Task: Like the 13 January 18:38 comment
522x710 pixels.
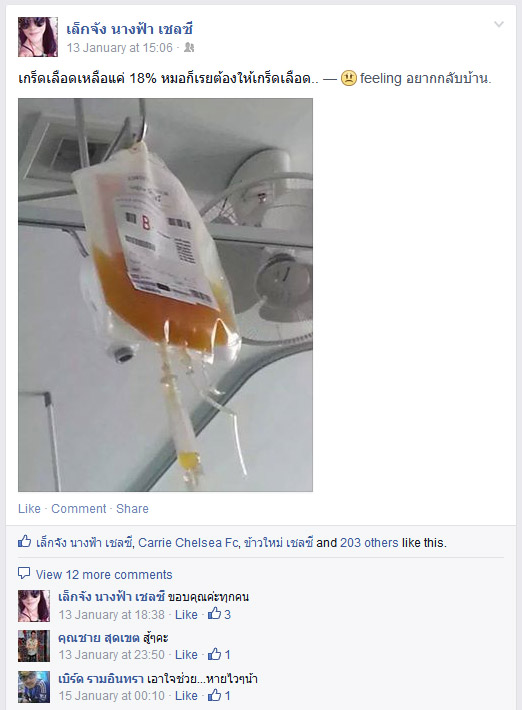Action: pyautogui.click(x=186, y=614)
